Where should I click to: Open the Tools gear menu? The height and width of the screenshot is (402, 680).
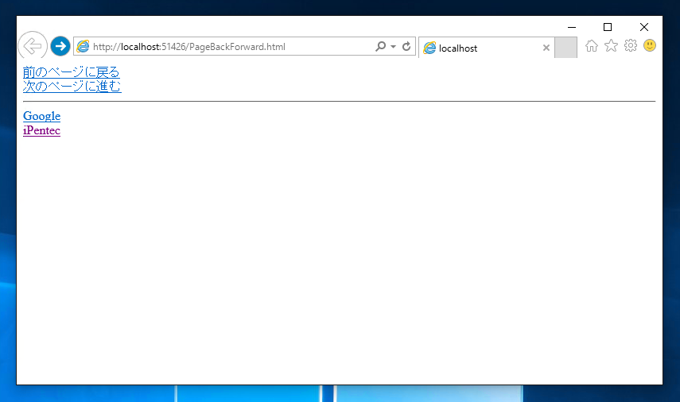point(630,46)
